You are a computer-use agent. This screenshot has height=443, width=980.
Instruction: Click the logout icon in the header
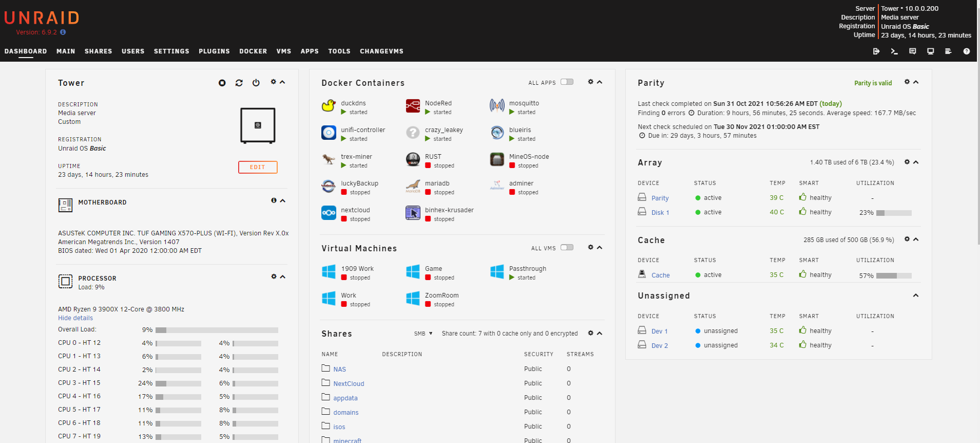click(x=876, y=51)
